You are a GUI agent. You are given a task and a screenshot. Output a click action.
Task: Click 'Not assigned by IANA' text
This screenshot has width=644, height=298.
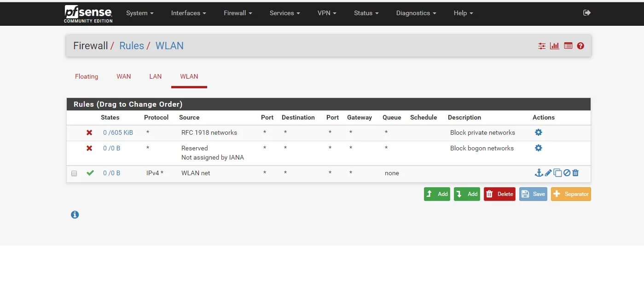(213, 157)
